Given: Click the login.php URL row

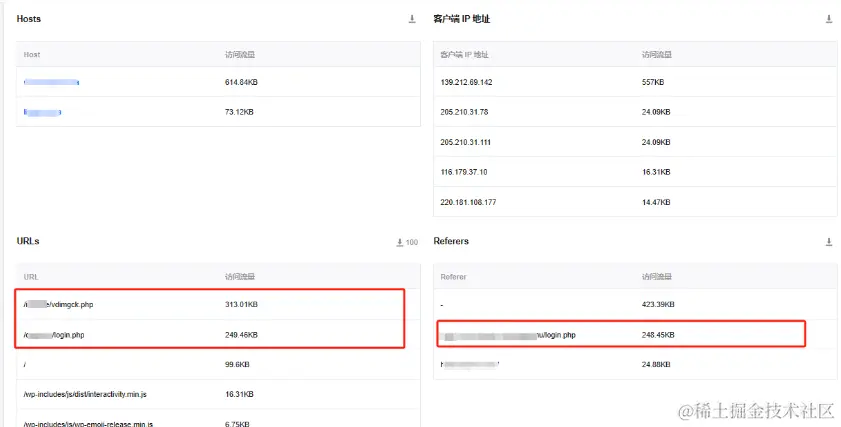Looking at the screenshot, I should (218, 335).
